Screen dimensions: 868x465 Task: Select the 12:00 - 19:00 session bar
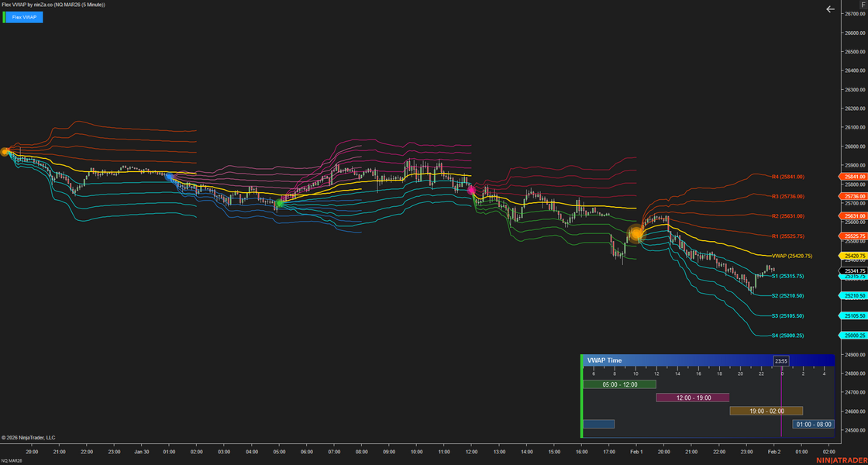coord(693,398)
